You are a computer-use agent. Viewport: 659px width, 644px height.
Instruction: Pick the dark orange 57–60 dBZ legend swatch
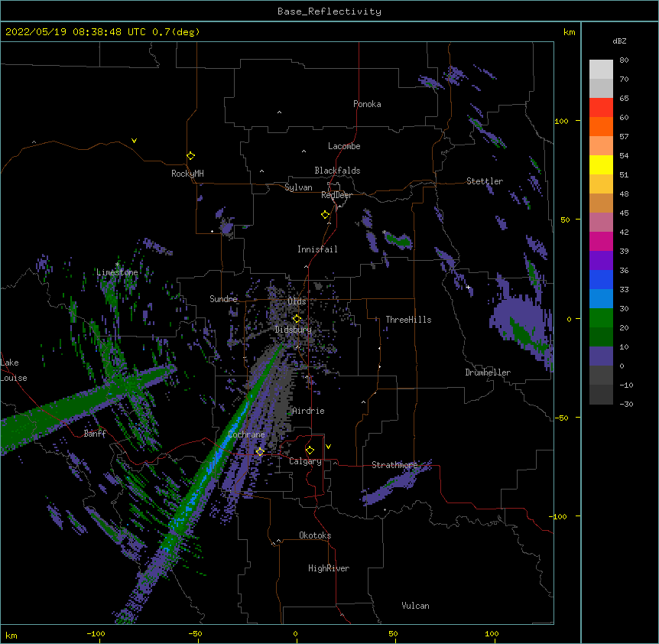click(x=601, y=126)
